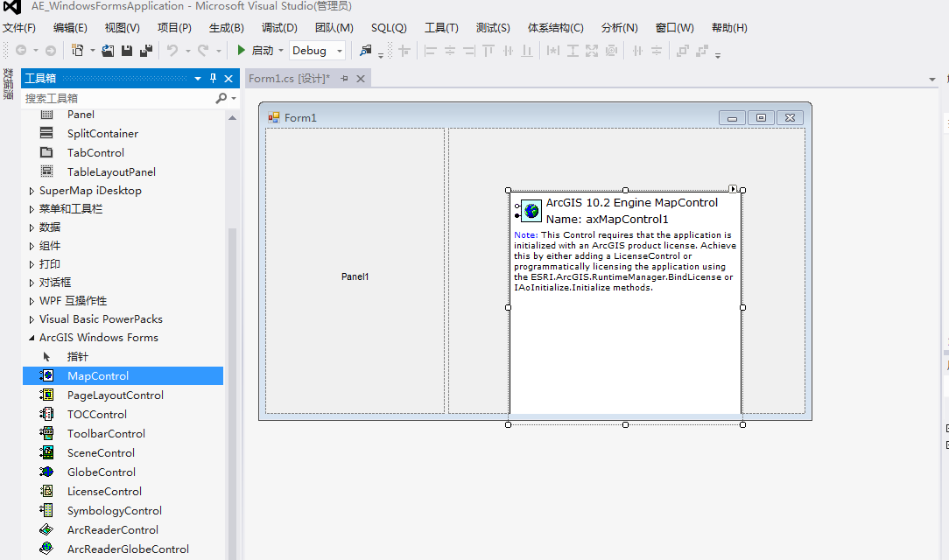Expand the 数据 toolbox group
The width and height of the screenshot is (949, 560).
32,228
